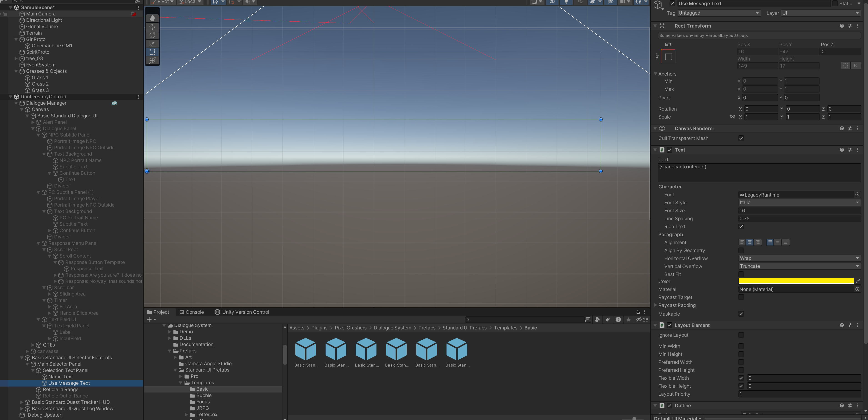868x420 pixels.
Task: Enable the Raycast Target checkbox
Action: tap(741, 297)
